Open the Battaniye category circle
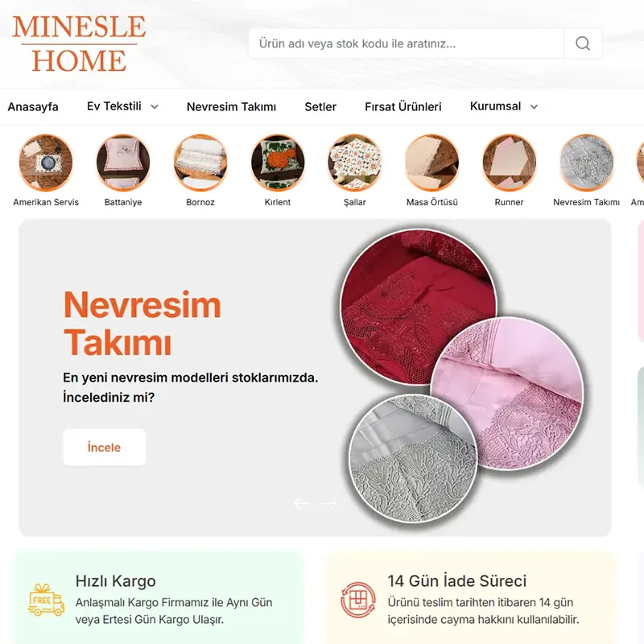This screenshot has width=644, height=644. pos(123,163)
